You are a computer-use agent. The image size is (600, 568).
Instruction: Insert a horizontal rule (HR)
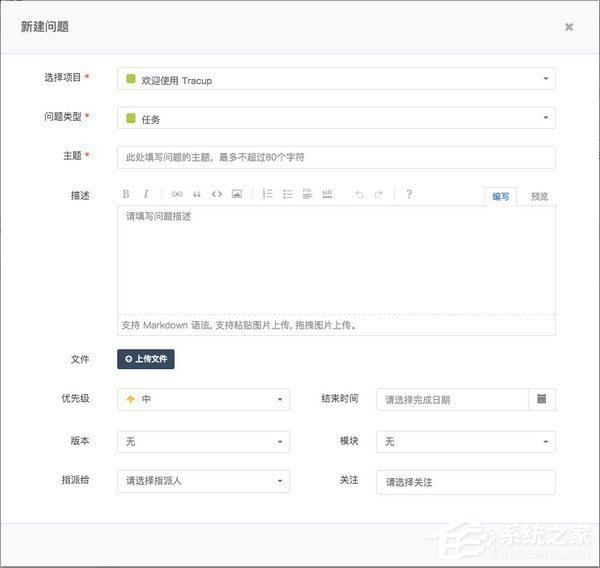(x=327, y=194)
